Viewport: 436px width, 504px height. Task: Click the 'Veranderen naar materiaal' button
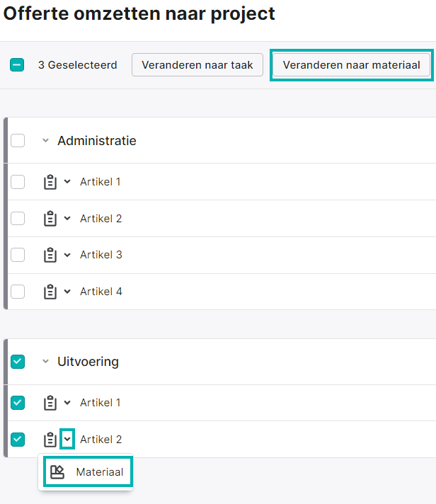(x=352, y=65)
